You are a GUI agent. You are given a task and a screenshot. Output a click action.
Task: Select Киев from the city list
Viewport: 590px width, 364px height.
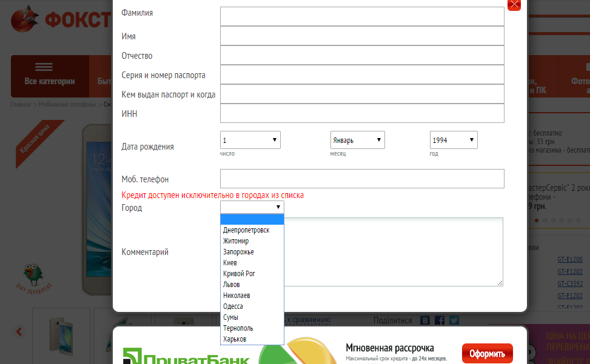[230, 263]
